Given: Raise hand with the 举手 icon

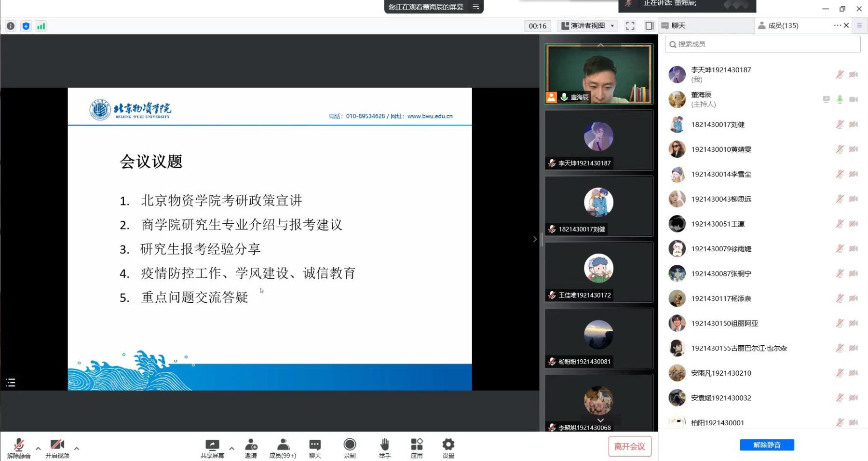Looking at the screenshot, I should pos(384,445).
